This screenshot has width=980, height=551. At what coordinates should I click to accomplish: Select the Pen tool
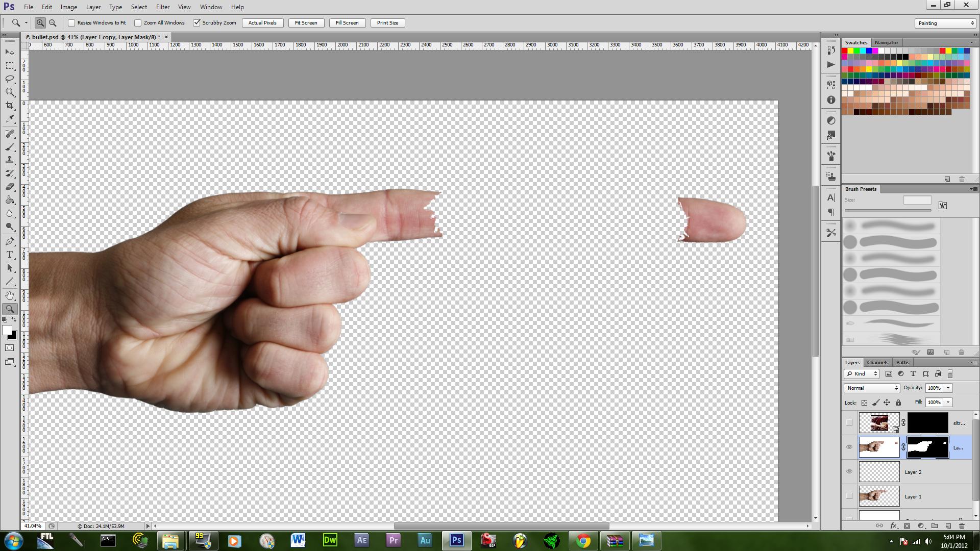coord(10,241)
